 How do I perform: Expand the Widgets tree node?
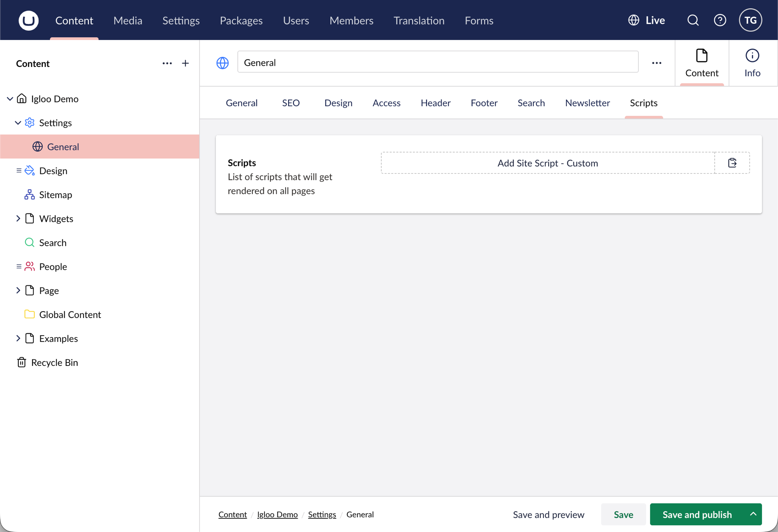click(x=18, y=218)
